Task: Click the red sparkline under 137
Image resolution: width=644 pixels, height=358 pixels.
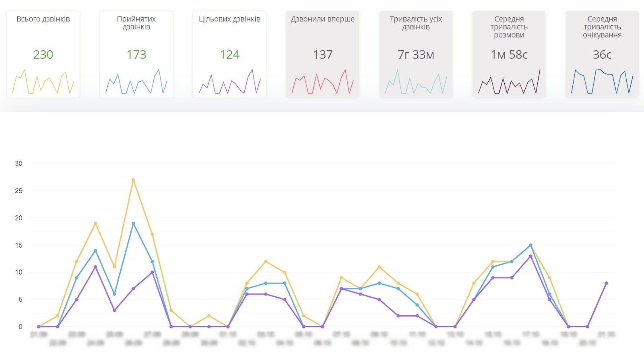Action: pyautogui.click(x=323, y=82)
